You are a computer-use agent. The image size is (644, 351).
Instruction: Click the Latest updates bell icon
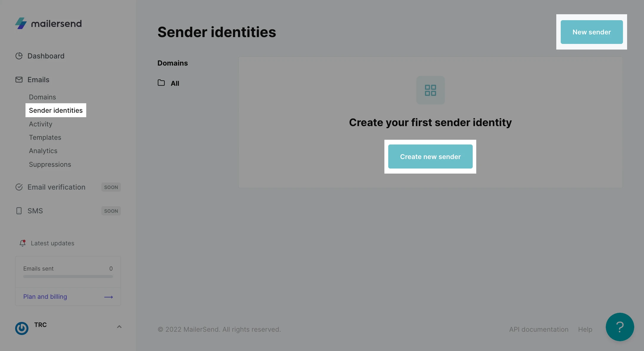[x=23, y=243]
